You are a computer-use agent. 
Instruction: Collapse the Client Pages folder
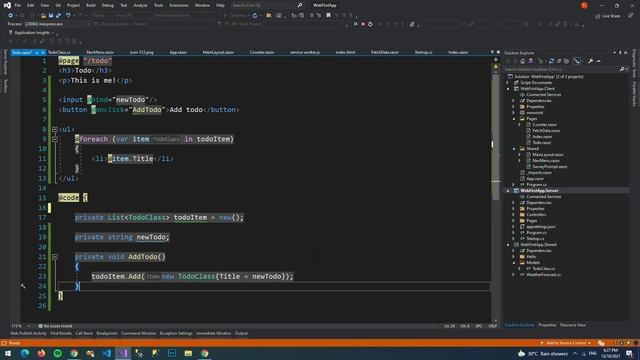(x=514, y=119)
